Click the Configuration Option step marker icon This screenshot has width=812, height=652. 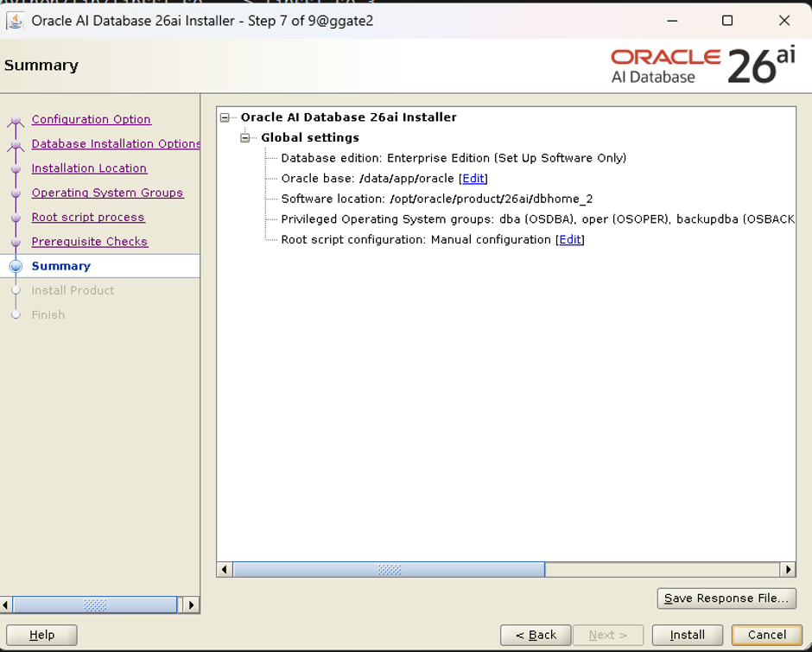pos(16,121)
